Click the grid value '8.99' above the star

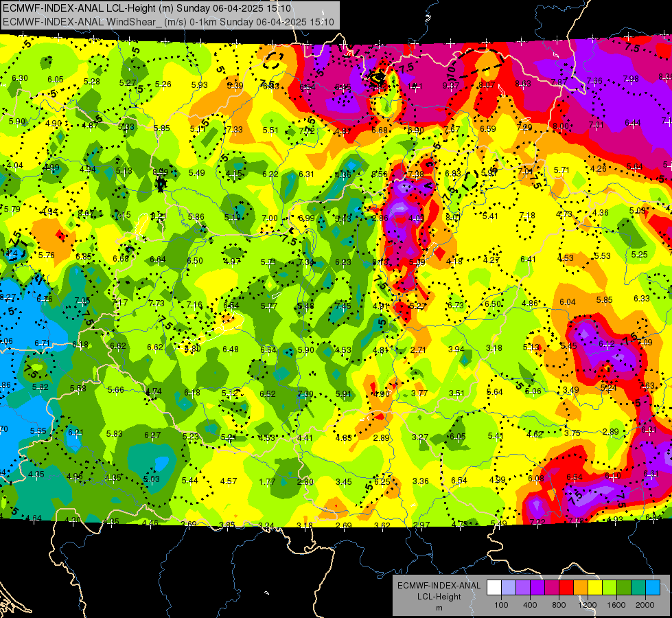pos(161,172)
